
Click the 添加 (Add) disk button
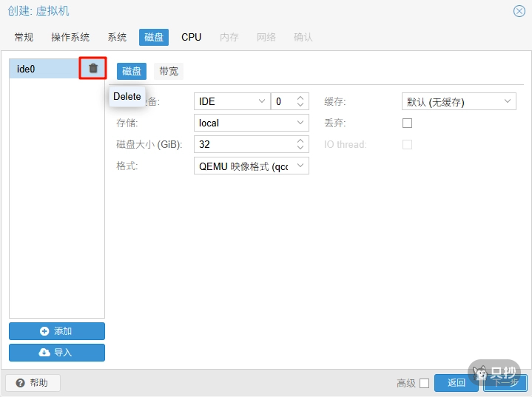coord(57,331)
